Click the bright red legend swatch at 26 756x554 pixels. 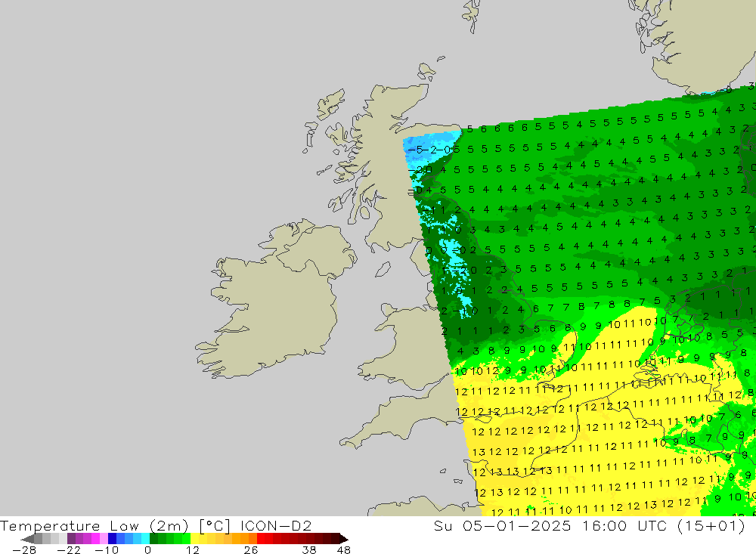click(x=261, y=539)
